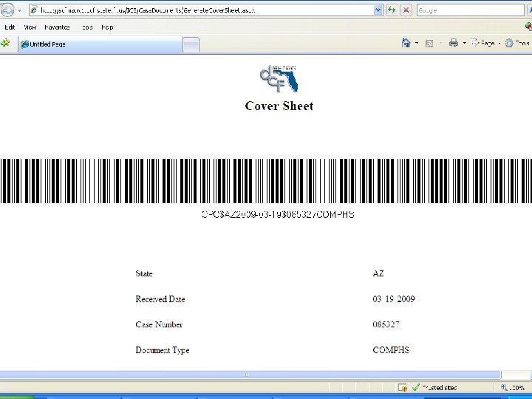Click the COMPHS document type value

tap(391, 349)
